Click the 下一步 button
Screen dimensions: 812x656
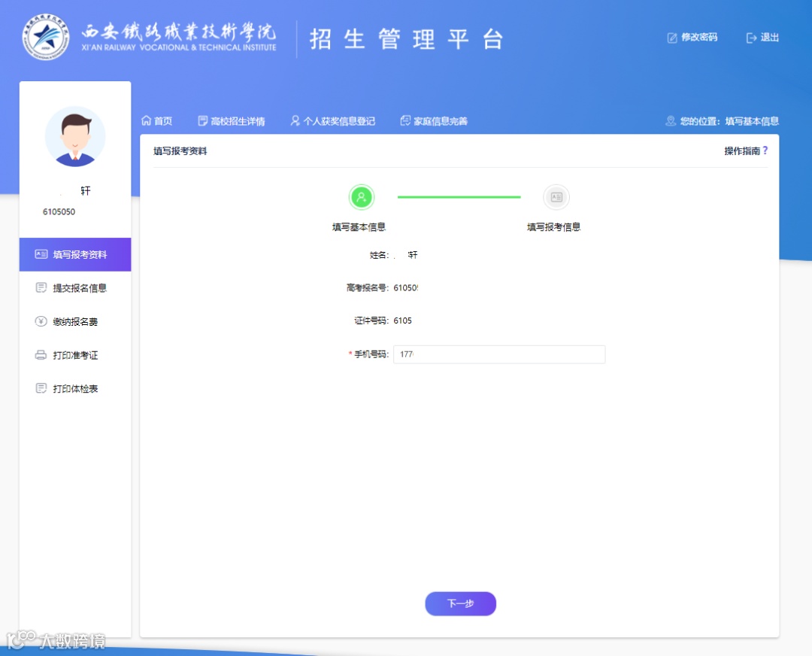tap(460, 603)
